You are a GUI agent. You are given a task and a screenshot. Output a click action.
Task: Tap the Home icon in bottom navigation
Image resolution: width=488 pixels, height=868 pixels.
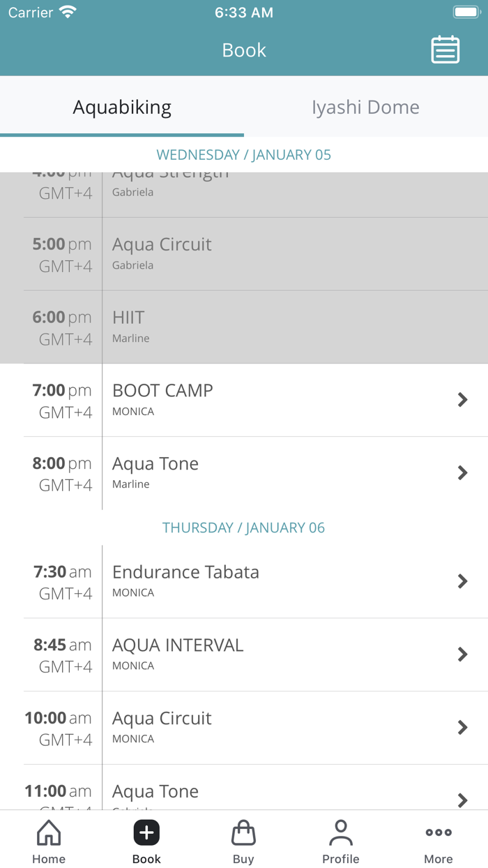[x=48, y=832]
